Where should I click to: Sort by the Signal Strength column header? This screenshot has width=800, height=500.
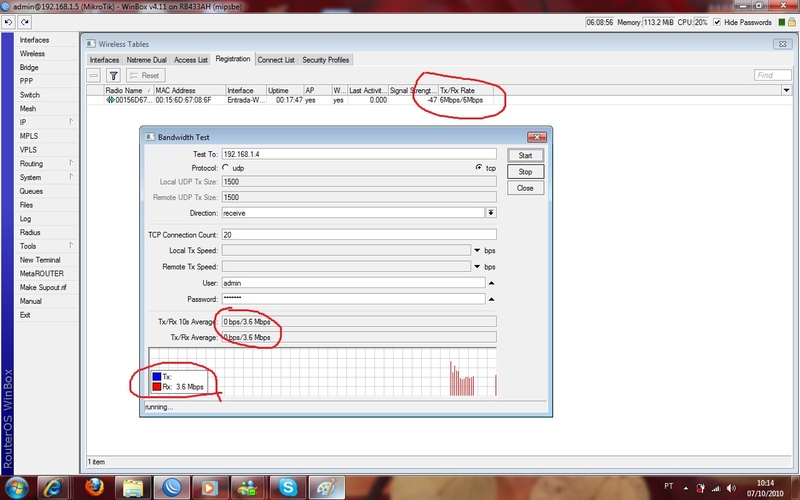(x=413, y=90)
